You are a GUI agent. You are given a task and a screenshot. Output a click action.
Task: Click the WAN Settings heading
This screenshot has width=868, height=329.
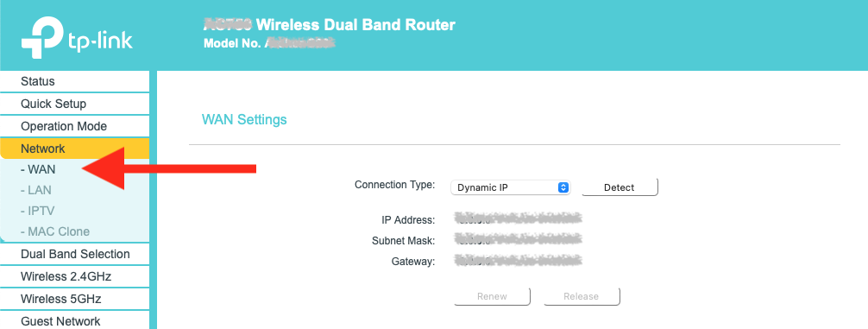[x=244, y=119]
